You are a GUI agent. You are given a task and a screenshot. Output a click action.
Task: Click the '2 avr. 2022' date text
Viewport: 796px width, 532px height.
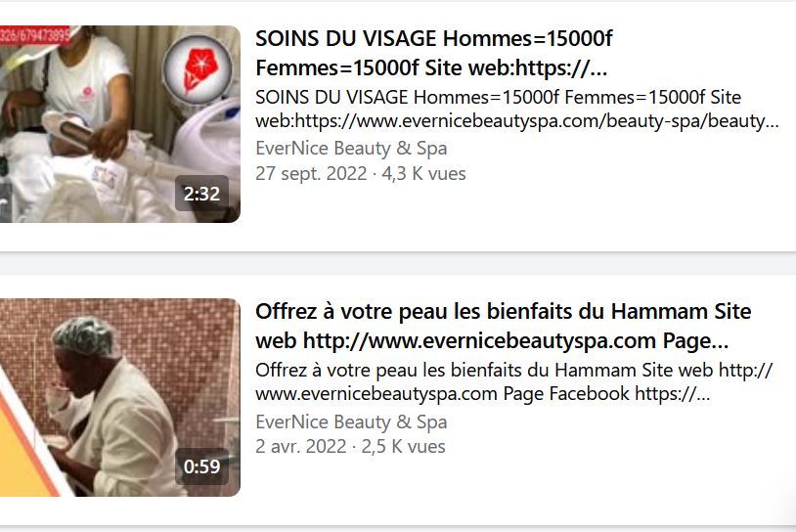point(300,447)
